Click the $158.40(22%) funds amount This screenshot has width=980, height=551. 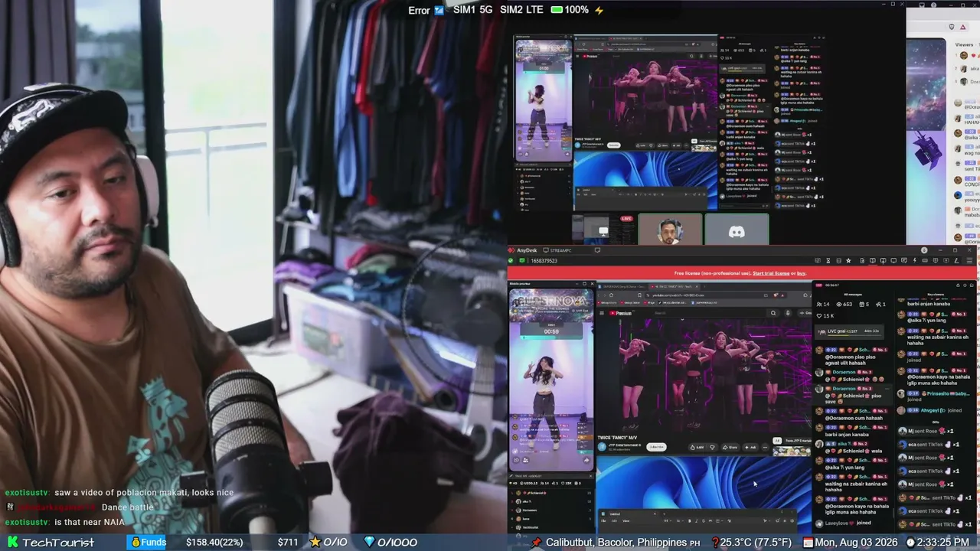point(214,542)
